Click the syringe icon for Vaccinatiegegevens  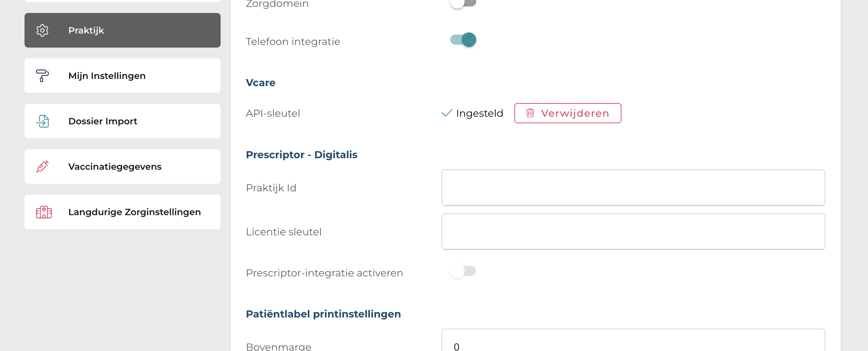click(43, 166)
